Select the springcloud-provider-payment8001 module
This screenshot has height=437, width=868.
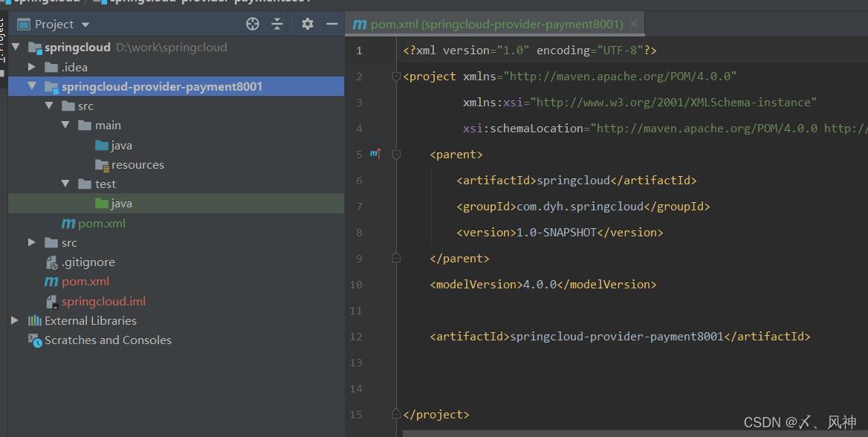point(176,86)
